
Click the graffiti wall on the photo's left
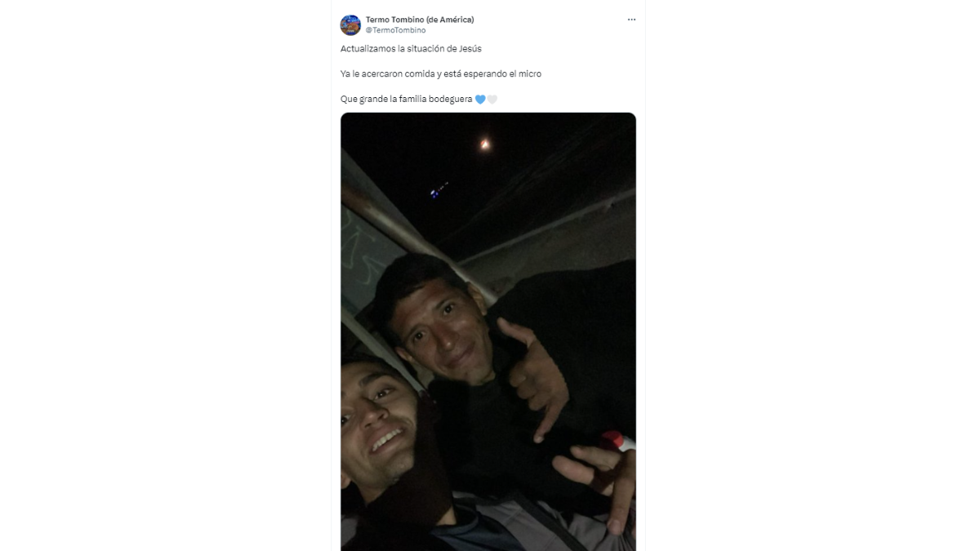[x=363, y=261]
